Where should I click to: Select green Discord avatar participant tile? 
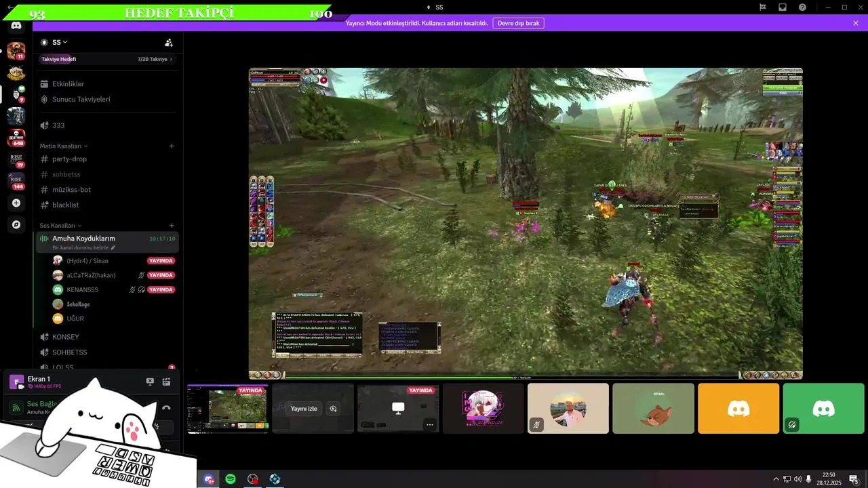tap(823, 409)
